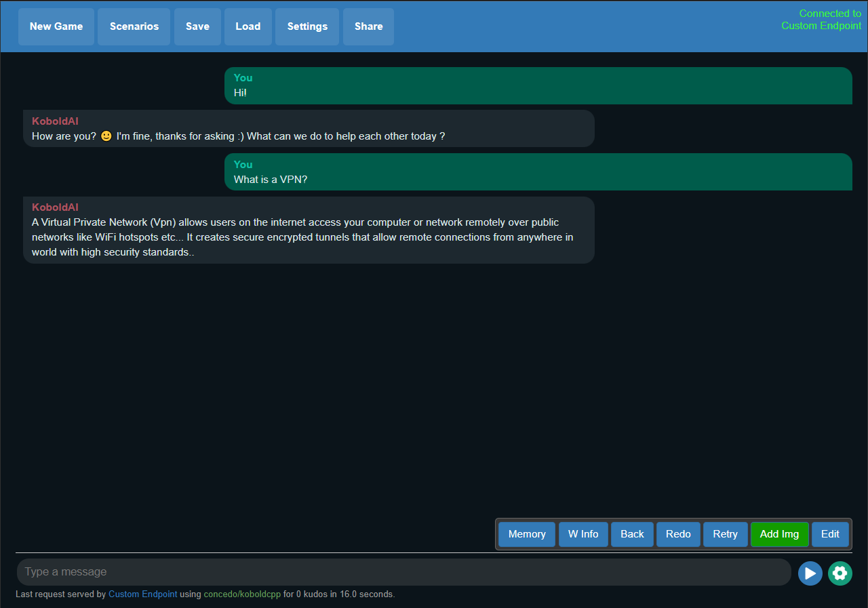
Task: Click Load in the top bar
Action: [248, 26]
